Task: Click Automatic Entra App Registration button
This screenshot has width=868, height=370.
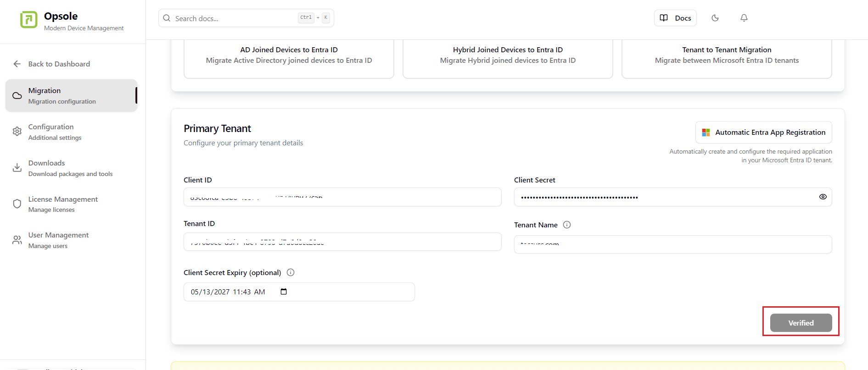Action: (x=764, y=133)
